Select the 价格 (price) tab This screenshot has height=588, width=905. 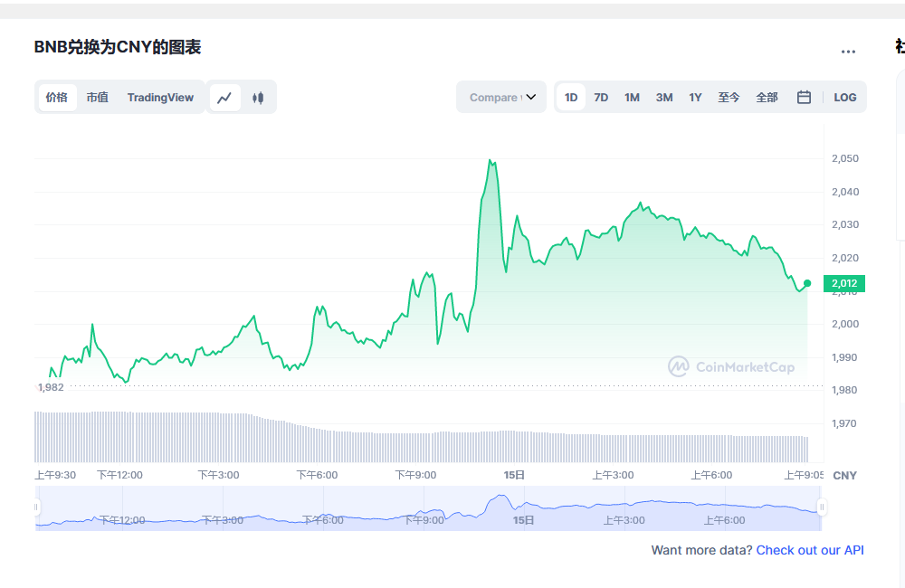tap(57, 98)
